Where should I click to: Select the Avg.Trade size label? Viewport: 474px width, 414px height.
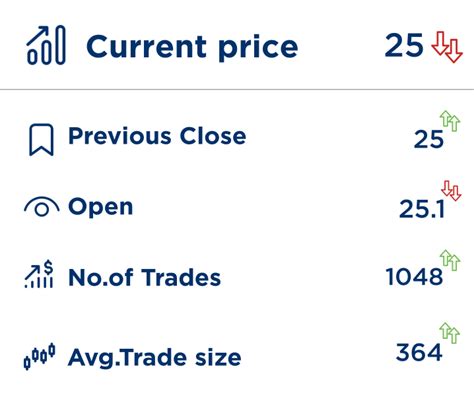[x=154, y=358]
